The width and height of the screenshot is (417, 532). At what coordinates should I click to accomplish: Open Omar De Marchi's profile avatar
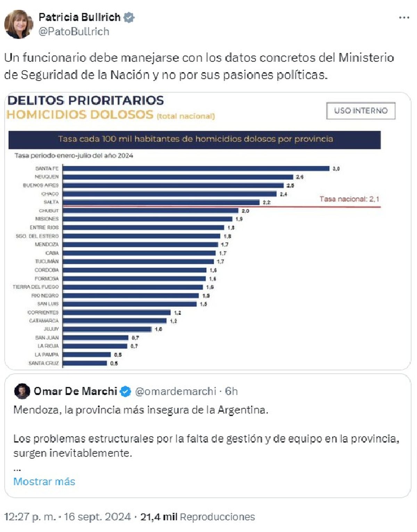pos(23,391)
